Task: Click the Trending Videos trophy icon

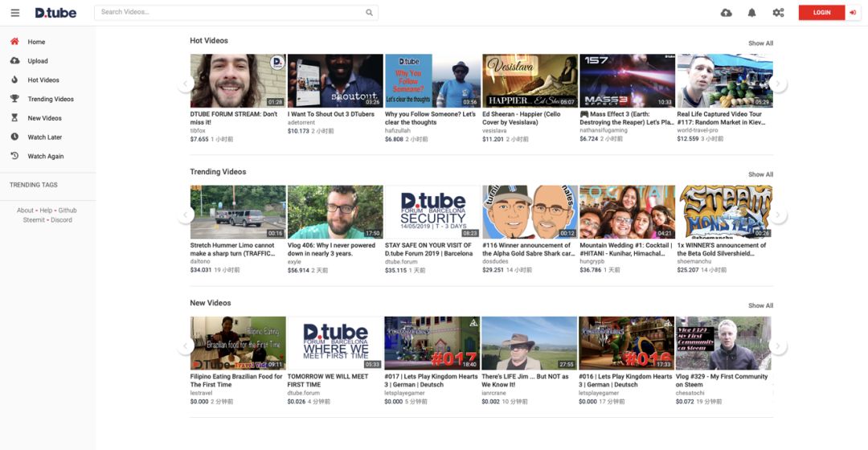Action: point(15,99)
